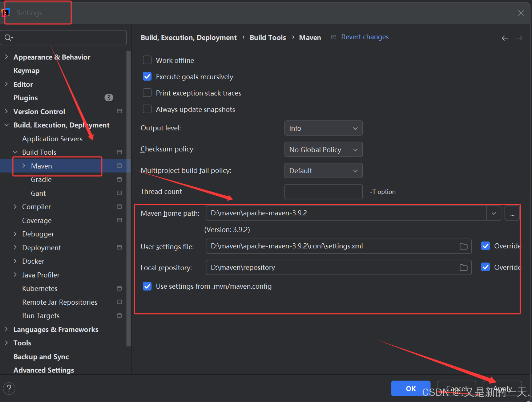This screenshot has height=402, width=532.
Task: Expand the Editor settings node
Action: (6, 84)
